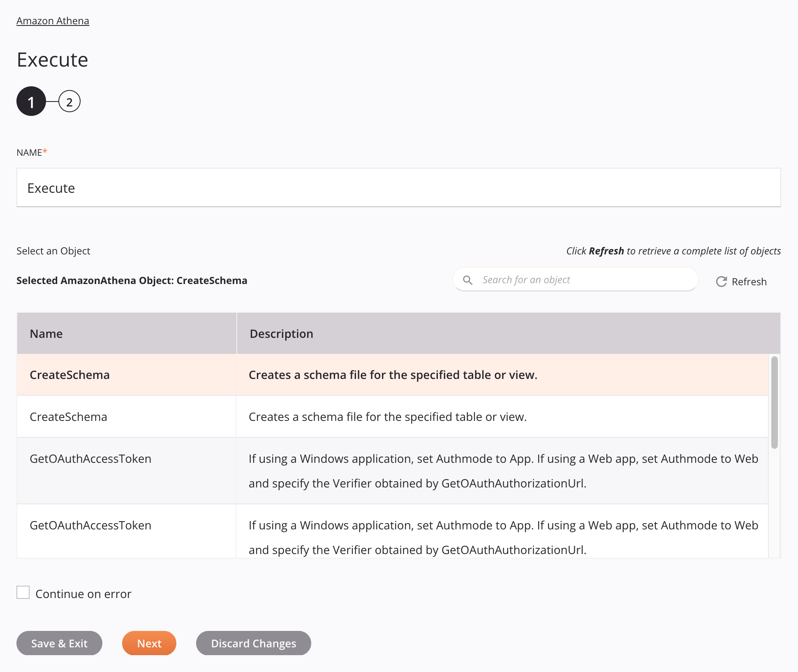The height and width of the screenshot is (672, 798).
Task: Enable the Continue on error checkbox
Action: (23, 593)
